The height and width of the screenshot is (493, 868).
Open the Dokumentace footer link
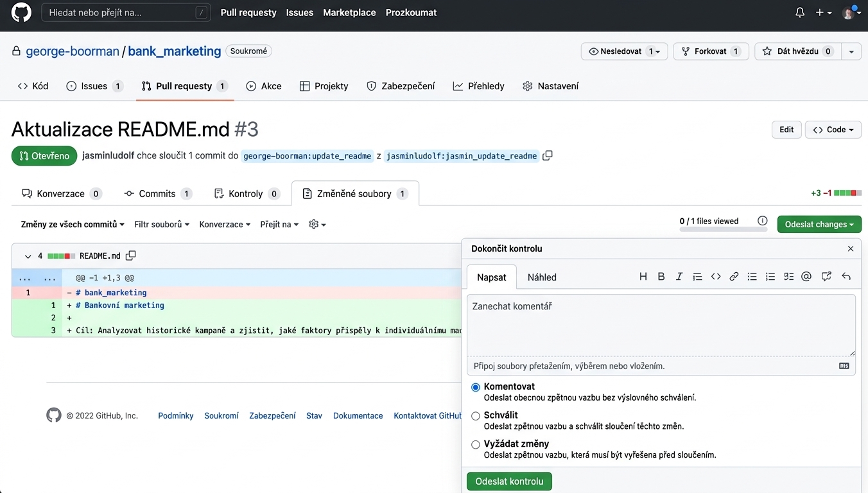point(358,415)
